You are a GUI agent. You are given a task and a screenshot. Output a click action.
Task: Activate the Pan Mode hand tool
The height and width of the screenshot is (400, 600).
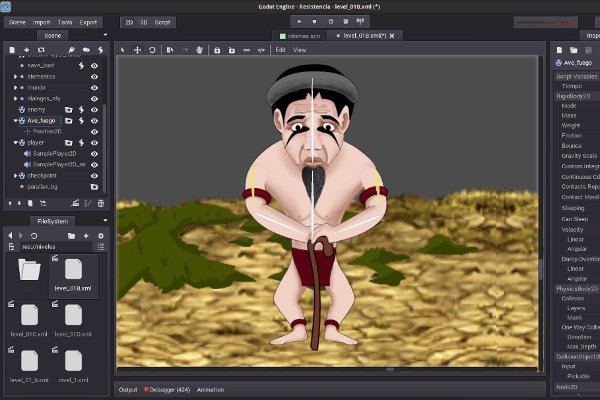click(199, 50)
